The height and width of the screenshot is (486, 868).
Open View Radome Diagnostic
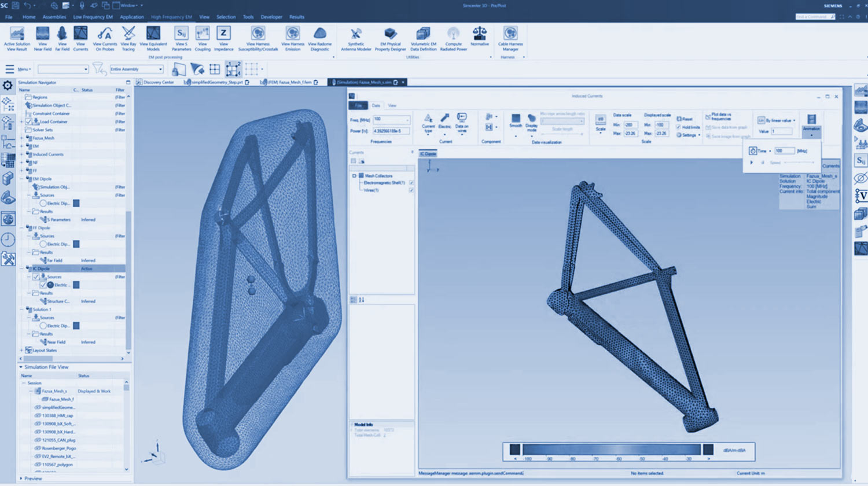[319, 38]
